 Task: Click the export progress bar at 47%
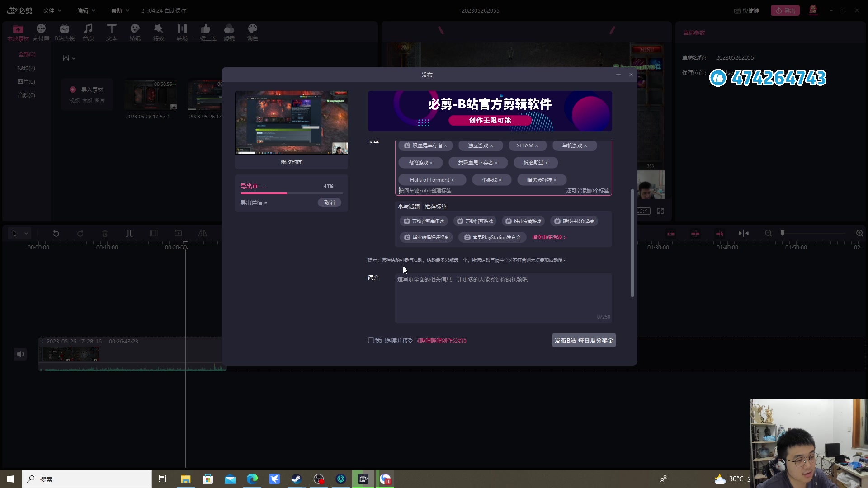291,193
